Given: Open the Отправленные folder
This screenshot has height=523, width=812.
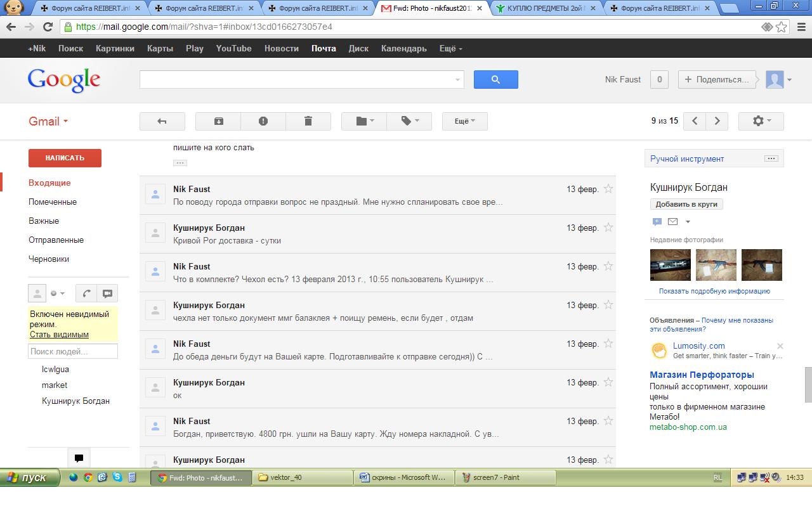Looking at the screenshot, I should click(x=56, y=240).
